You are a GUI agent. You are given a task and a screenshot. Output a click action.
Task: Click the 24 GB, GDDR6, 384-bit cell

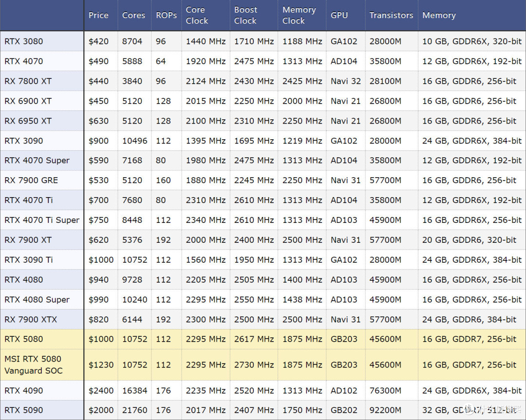click(469, 319)
